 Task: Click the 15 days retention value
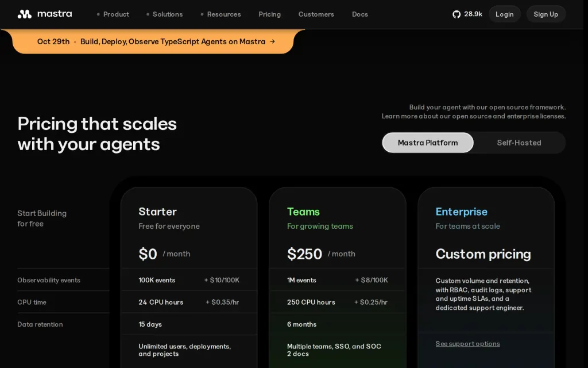coord(150,324)
